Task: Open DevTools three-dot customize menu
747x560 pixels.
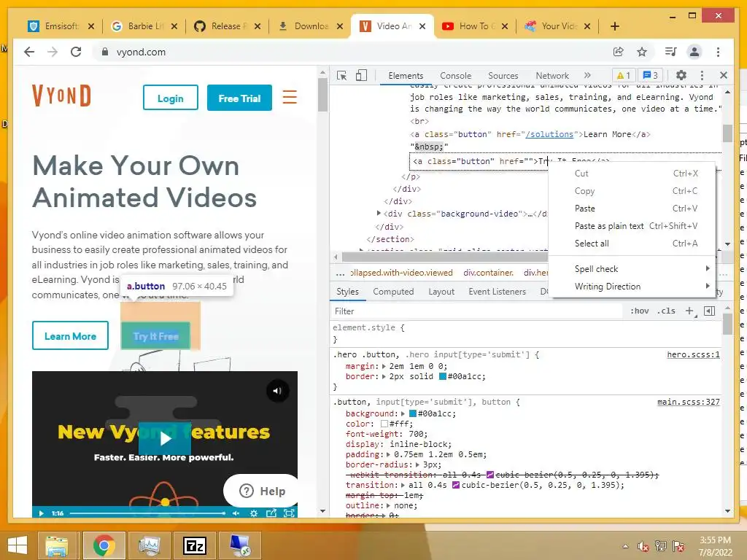Action: [x=702, y=75]
